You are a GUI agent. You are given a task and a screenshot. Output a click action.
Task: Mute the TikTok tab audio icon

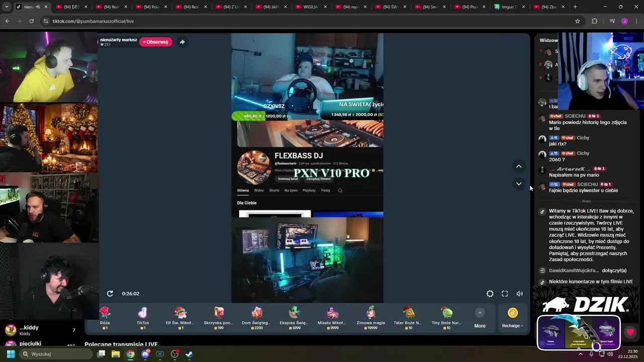coord(38,7)
